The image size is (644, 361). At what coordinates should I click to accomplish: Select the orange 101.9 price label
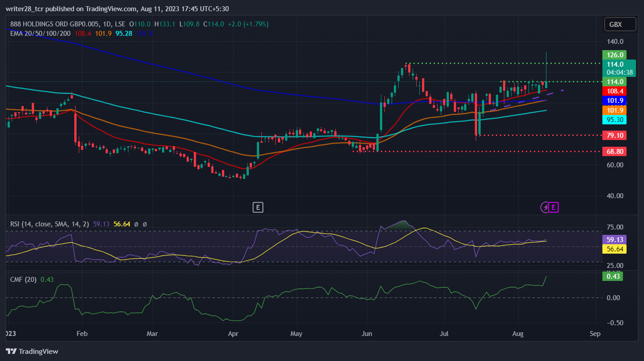[614, 110]
